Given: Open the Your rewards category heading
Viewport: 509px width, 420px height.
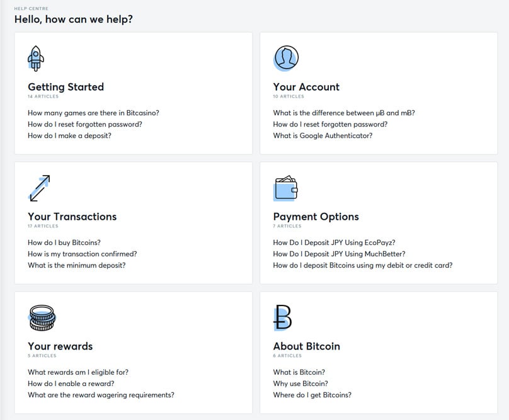Looking at the screenshot, I should click(60, 346).
